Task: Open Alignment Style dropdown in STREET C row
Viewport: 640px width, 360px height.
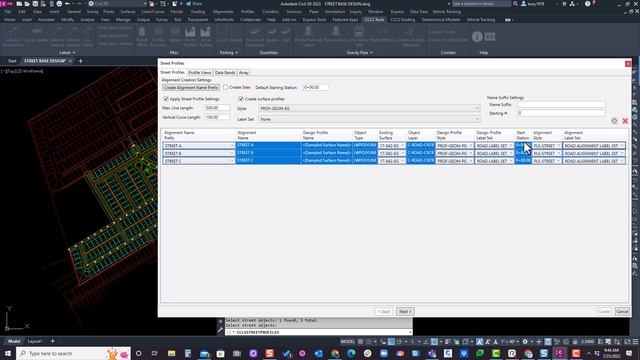Action: click(x=558, y=161)
